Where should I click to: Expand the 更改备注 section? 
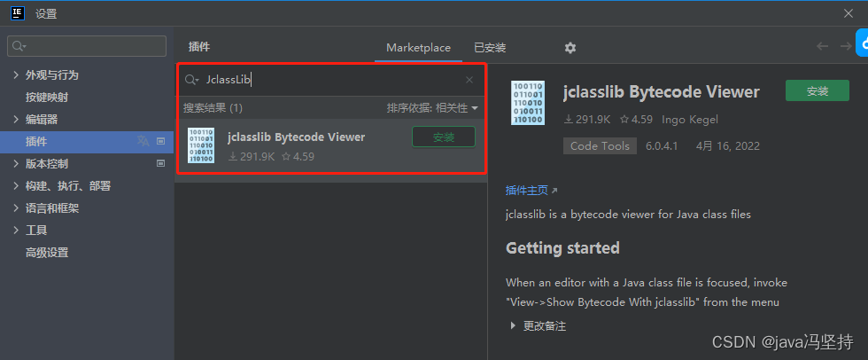[513, 325]
